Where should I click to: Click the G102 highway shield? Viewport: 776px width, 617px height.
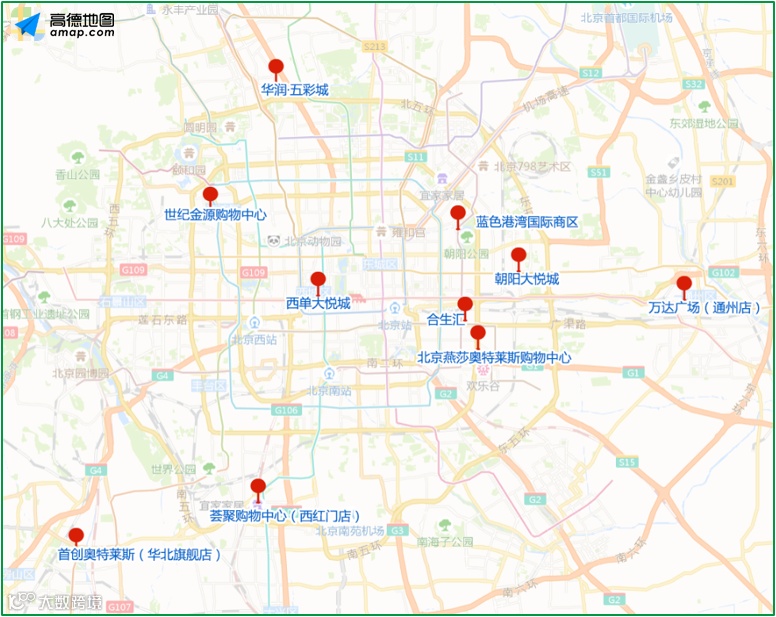pos(724,272)
